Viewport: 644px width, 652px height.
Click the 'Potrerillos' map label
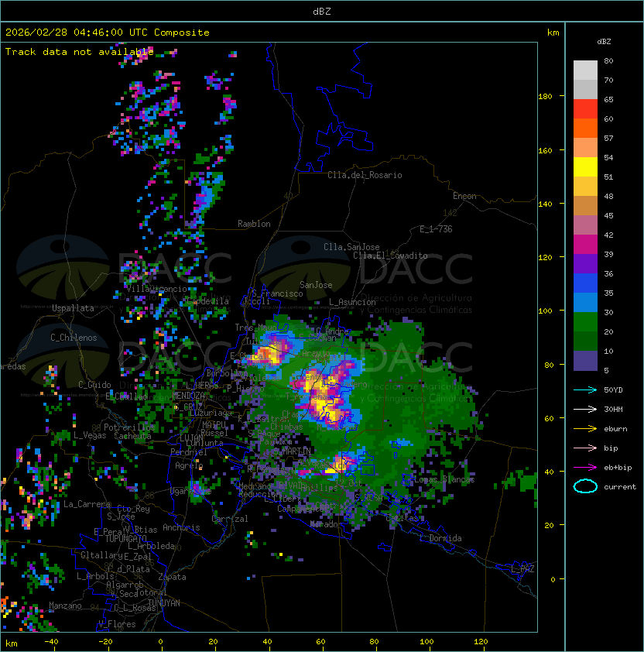[x=129, y=427]
